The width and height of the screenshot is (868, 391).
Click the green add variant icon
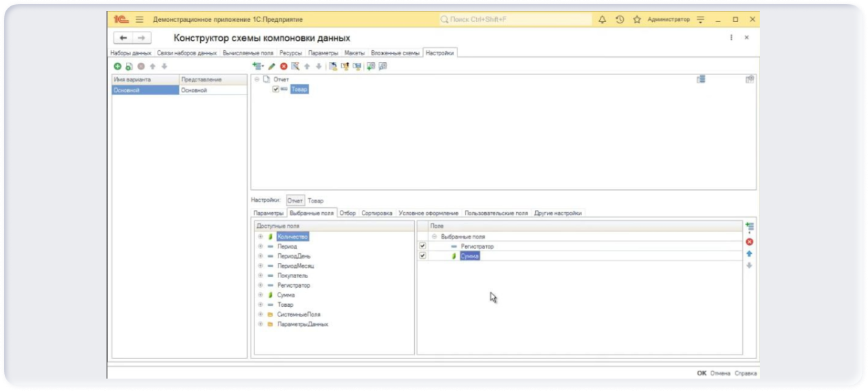(118, 66)
